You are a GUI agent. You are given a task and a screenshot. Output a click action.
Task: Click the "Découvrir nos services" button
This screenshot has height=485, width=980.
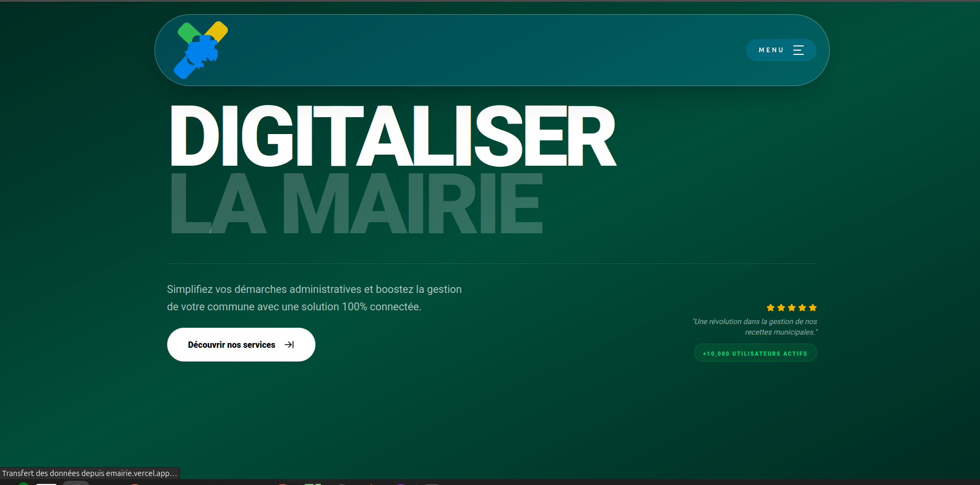coord(241,344)
